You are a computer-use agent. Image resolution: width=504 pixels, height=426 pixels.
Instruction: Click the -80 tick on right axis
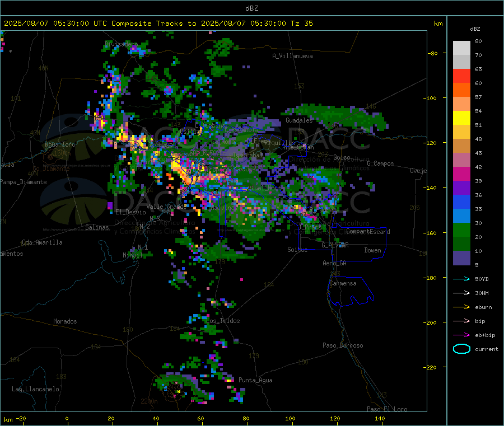(x=433, y=53)
